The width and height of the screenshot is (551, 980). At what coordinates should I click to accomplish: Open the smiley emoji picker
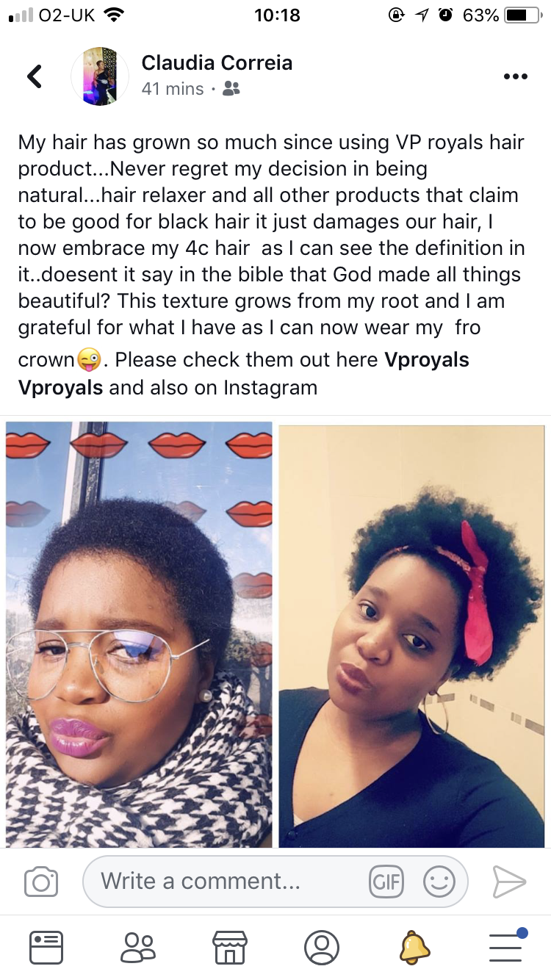439,882
